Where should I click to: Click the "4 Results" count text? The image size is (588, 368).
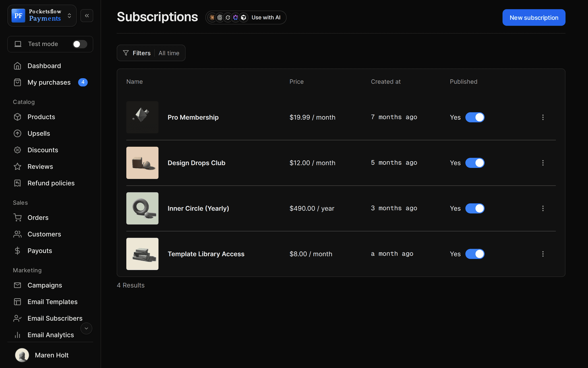[131, 285]
